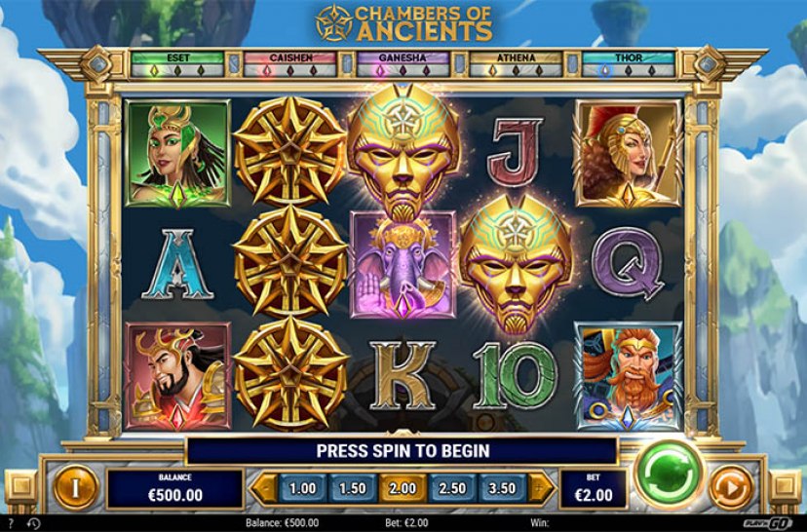The height and width of the screenshot is (532, 807).
Task: Open the paytable info button
Action: click(76, 487)
